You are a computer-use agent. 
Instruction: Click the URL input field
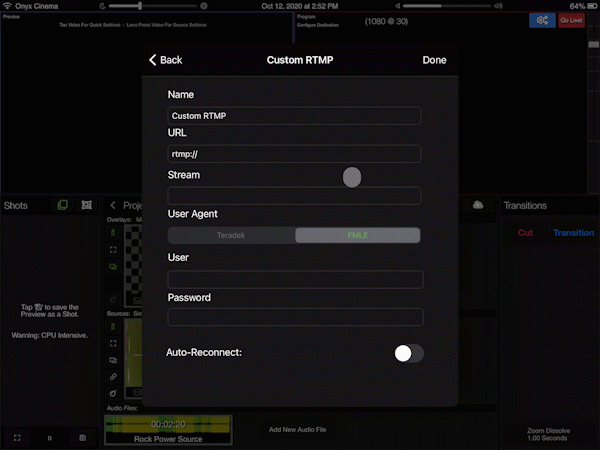click(294, 154)
